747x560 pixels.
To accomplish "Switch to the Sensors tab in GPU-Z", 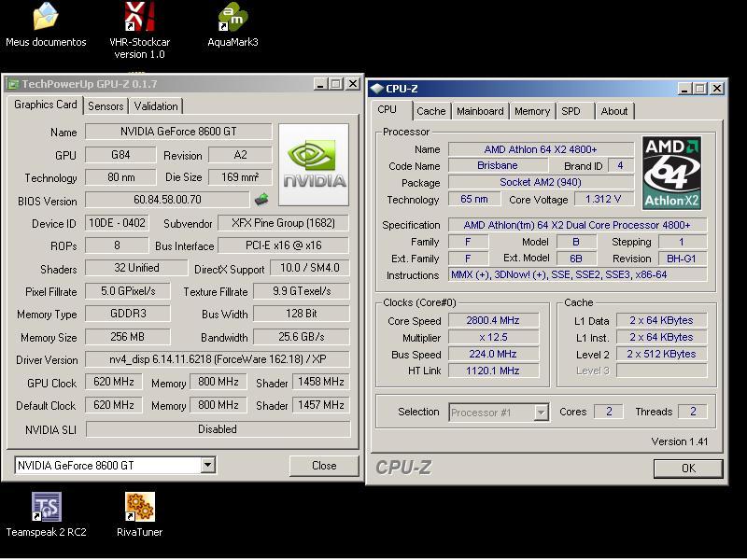I will click(106, 106).
